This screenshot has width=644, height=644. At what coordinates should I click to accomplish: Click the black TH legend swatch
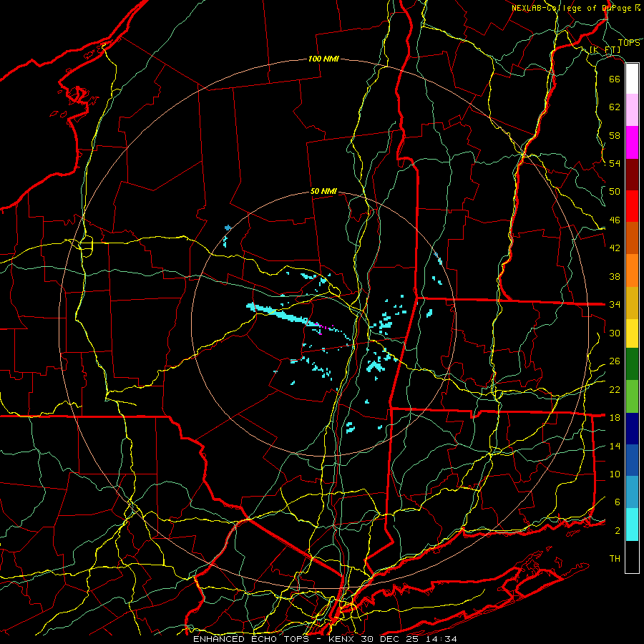point(632,557)
